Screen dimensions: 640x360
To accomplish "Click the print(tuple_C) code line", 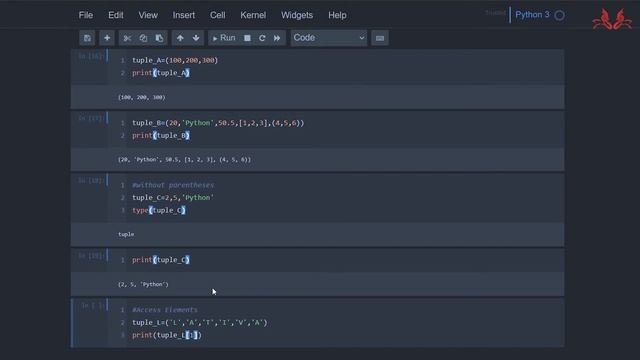I will point(161,260).
